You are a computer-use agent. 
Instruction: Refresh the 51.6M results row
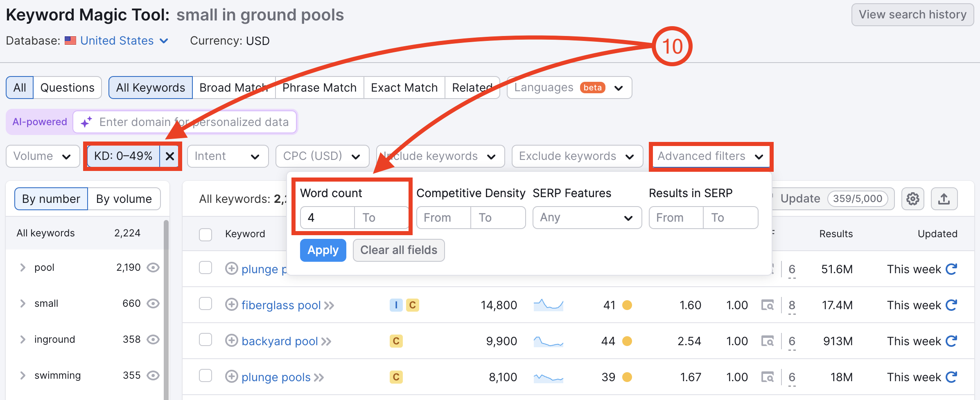[x=951, y=269]
